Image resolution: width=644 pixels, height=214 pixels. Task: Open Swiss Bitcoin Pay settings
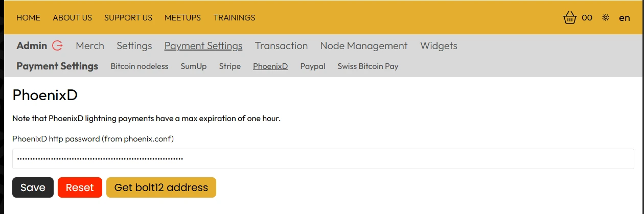point(367,66)
